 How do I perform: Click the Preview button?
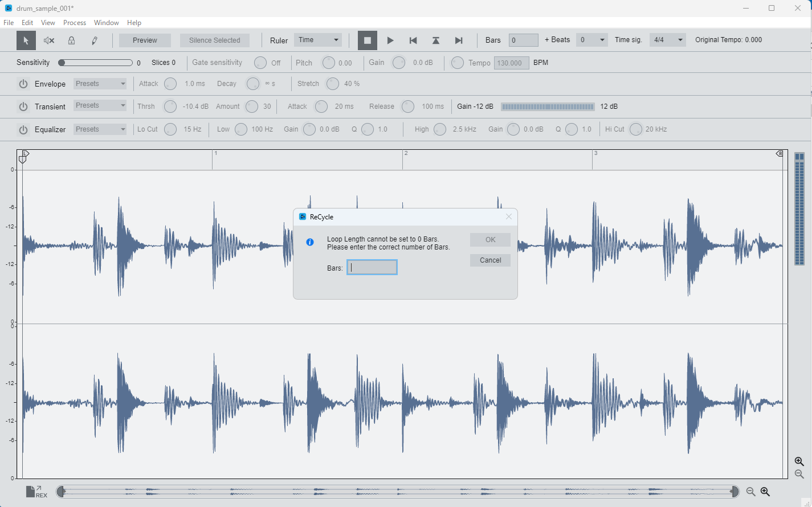tap(145, 40)
